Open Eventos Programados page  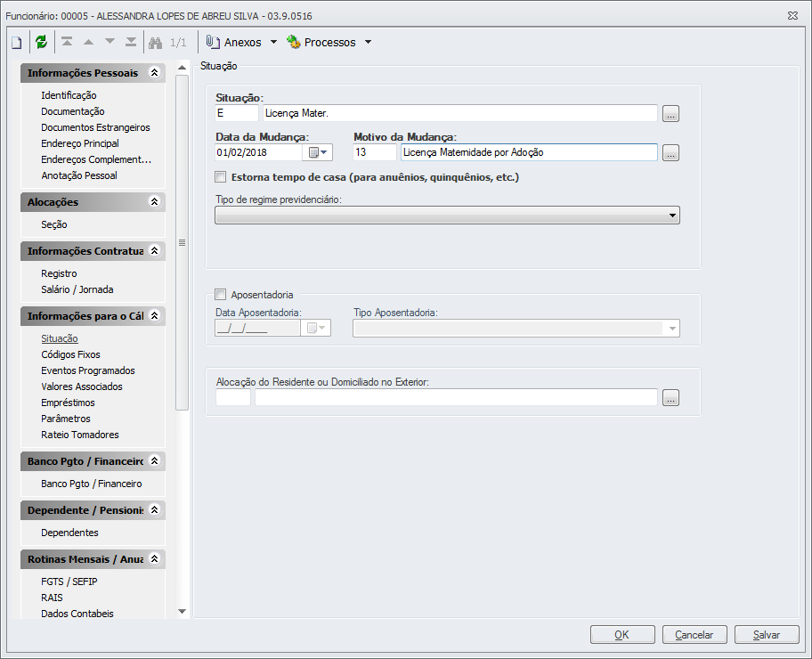click(88, 371)
